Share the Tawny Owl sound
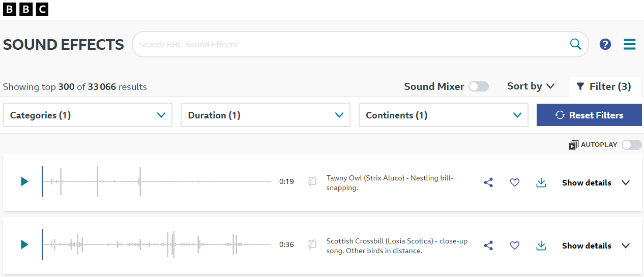This screenshot has height=277, width=644. [x=488, y=182]
